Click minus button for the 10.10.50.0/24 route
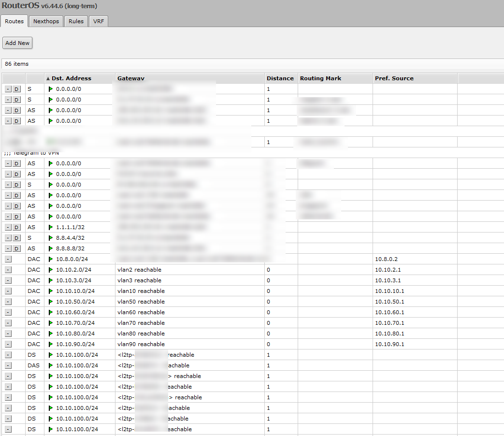 click(8, 302)
